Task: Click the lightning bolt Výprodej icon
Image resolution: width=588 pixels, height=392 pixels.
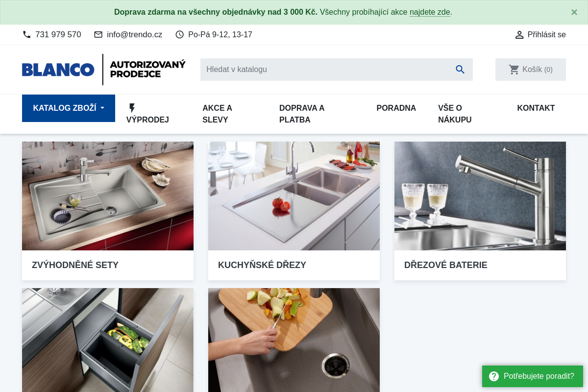Action: tap(132, 108)
